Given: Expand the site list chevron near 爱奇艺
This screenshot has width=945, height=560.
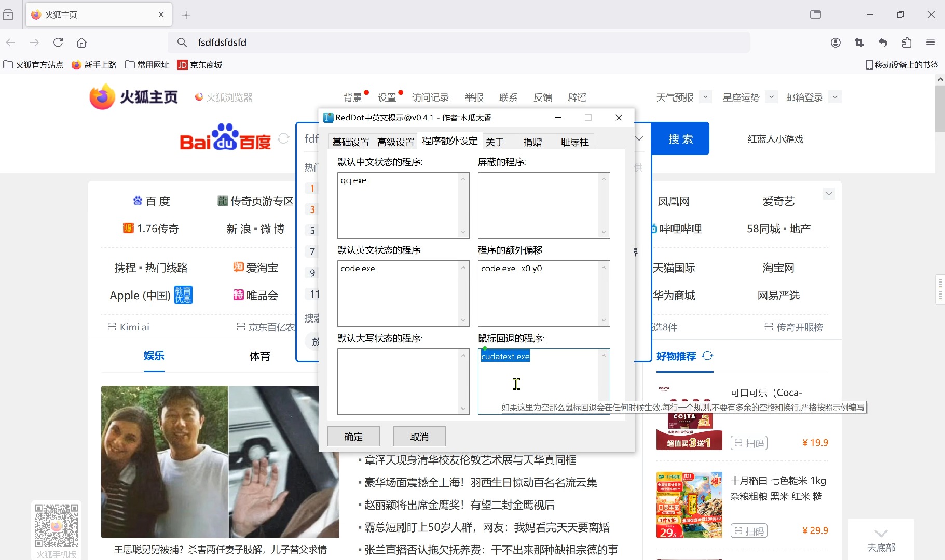Looking at the screenshot, I should (x=829, y=194).
